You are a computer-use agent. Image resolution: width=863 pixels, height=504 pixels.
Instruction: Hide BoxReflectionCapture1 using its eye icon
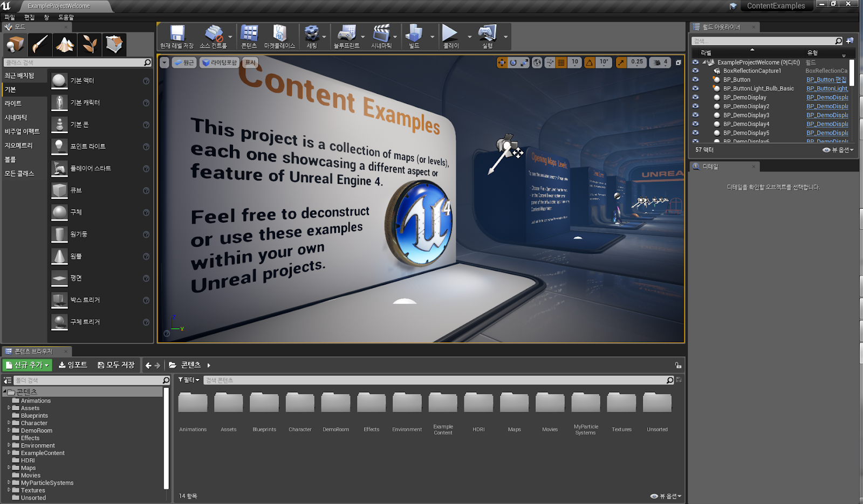tap(695, 71)
